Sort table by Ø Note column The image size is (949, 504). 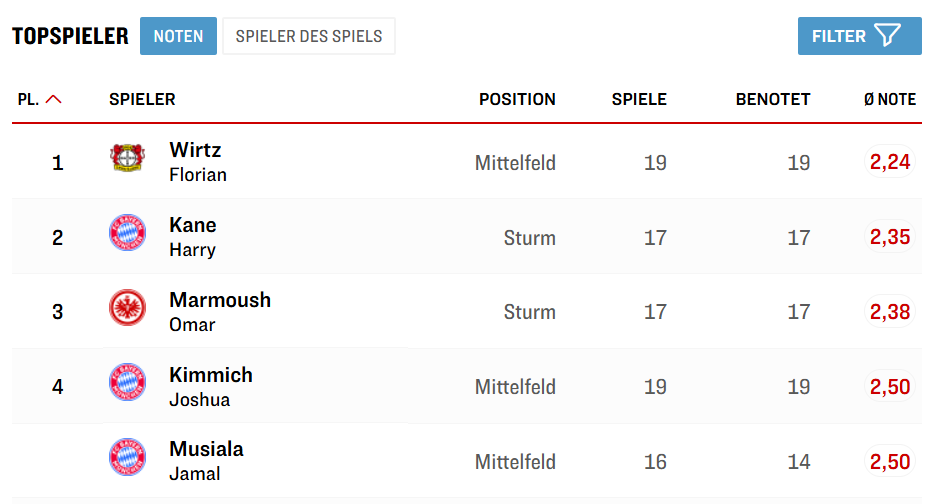(x=889, y=99)
